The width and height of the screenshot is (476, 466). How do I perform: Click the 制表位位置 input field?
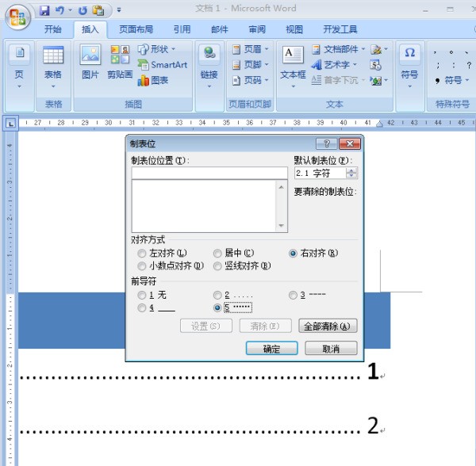[x=209, y=173]
